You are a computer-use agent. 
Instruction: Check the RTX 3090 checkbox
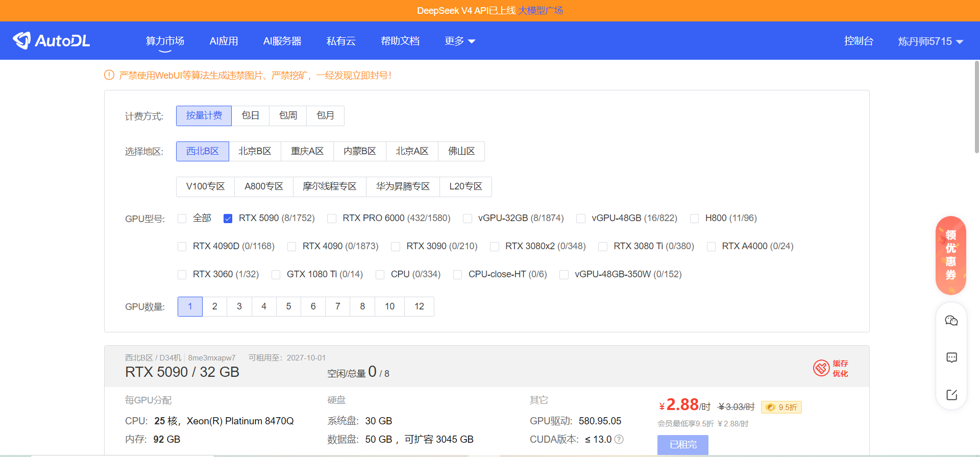[396, 247]
